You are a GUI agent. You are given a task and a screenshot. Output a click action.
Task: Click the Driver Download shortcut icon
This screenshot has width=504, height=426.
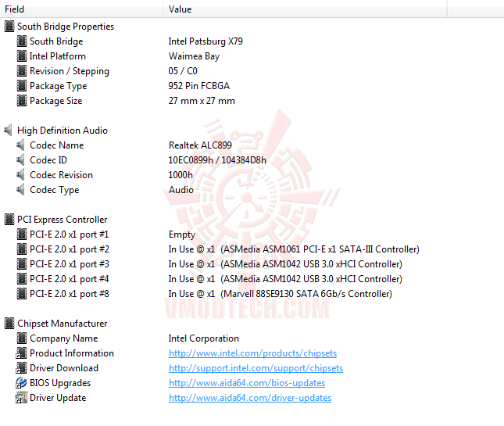(x=22, y=368)
